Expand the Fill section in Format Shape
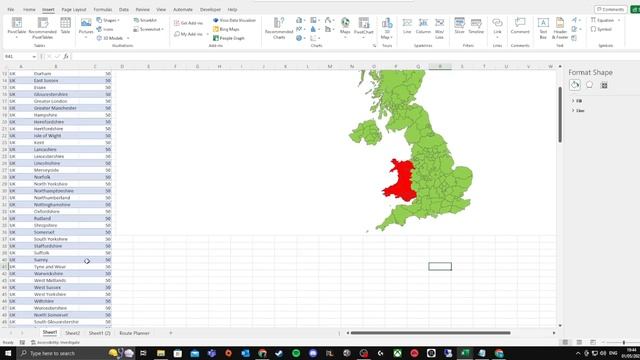The image size is (640, 360). (x=577, y=101)
